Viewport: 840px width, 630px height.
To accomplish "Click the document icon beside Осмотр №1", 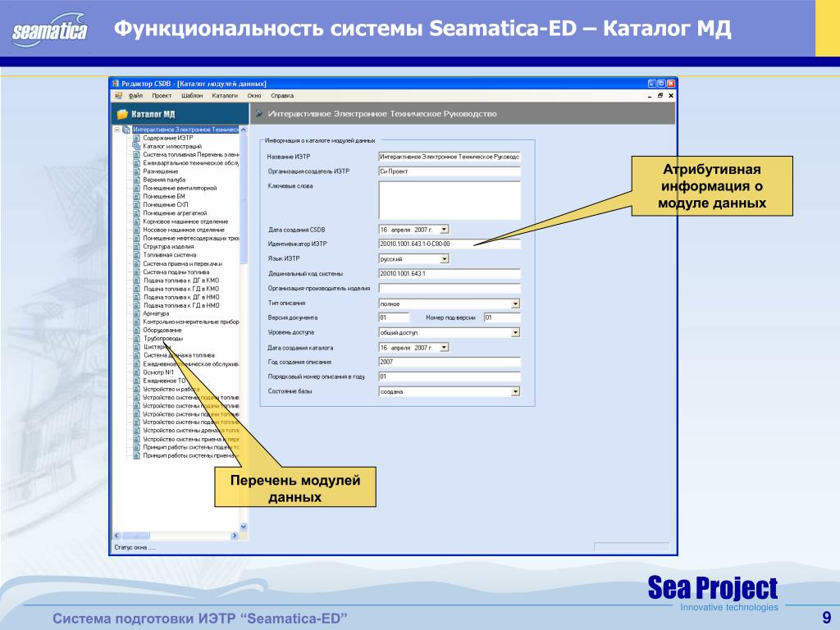I will (x=137, y=372).
